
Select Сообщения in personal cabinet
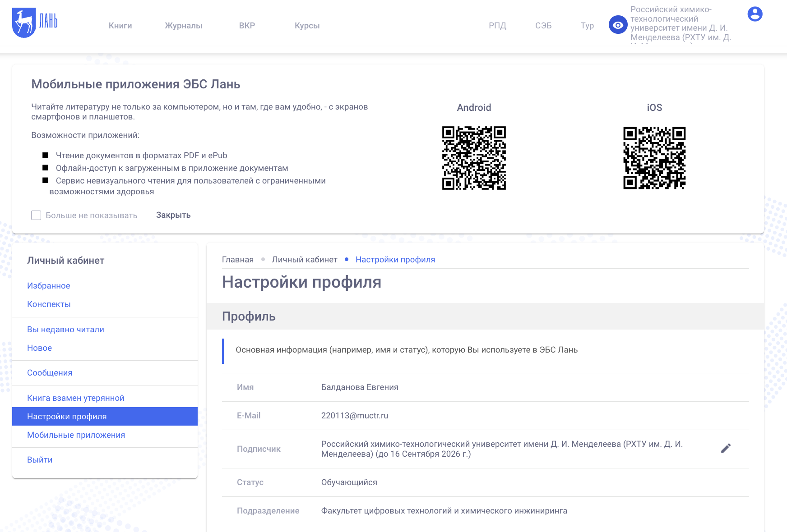50,373
